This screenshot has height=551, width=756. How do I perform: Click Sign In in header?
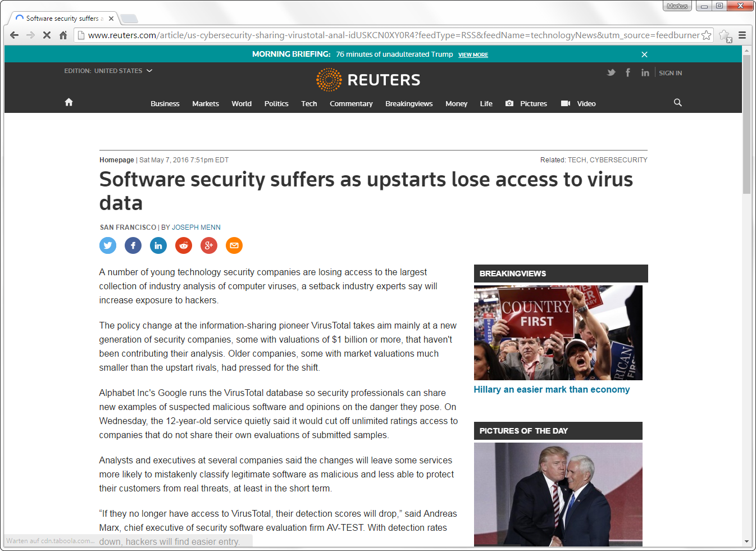(x=671, y=73)
